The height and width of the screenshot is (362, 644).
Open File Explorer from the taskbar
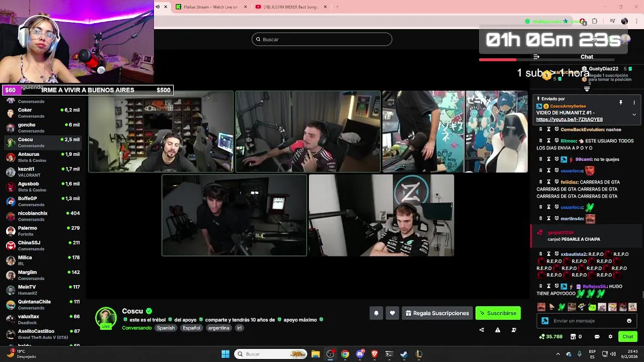(315, 354)
